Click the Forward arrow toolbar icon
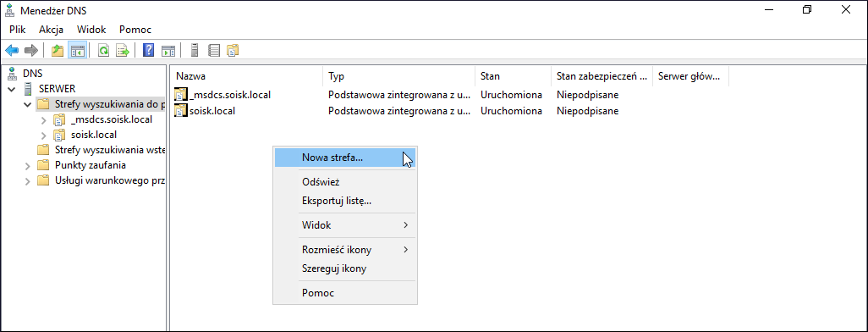The image size is (868, 332). [31, 51]
